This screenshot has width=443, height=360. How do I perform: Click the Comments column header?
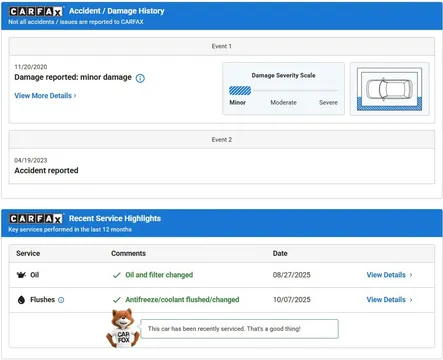(128, 253)
